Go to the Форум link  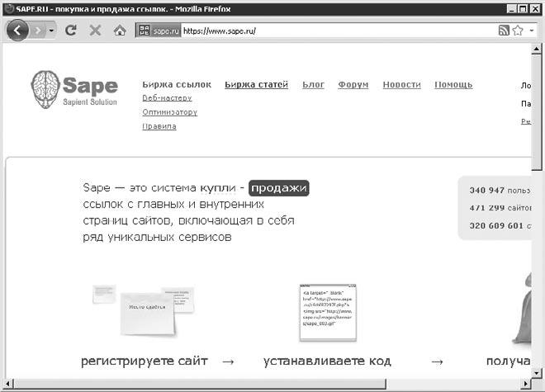coord(353,84)
